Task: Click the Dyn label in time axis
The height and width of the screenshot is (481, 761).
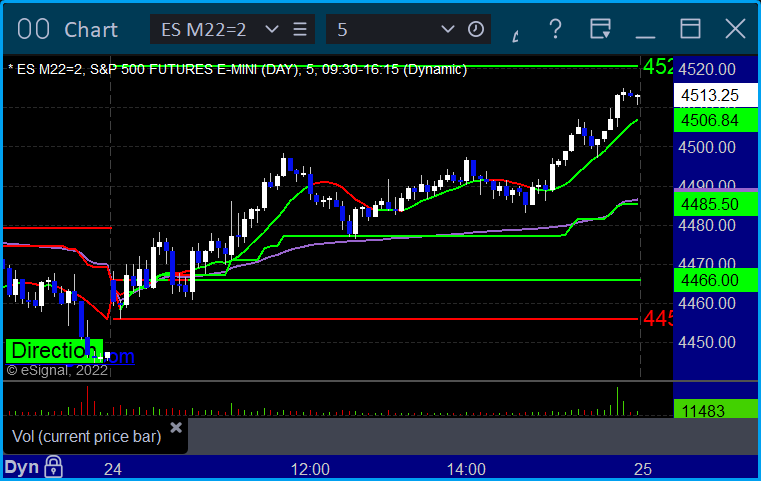Action: [x=22, y=467]
